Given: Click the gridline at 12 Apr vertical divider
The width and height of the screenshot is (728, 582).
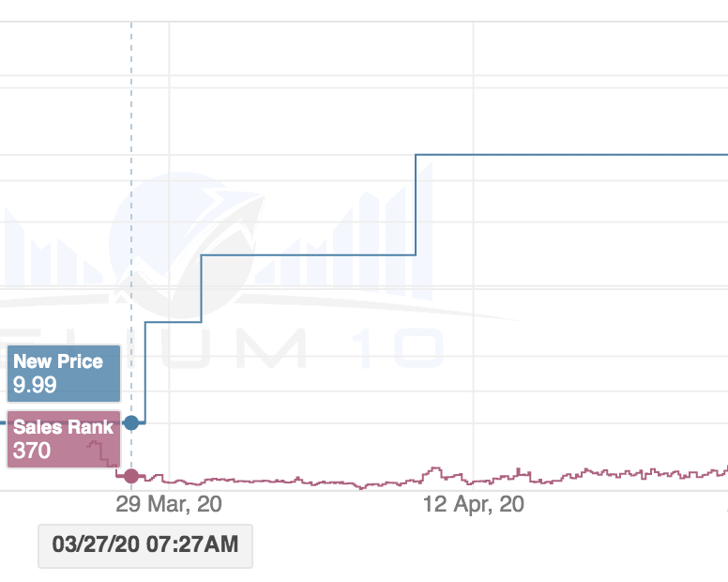Looking at the screenshot, I should point(473,255).
